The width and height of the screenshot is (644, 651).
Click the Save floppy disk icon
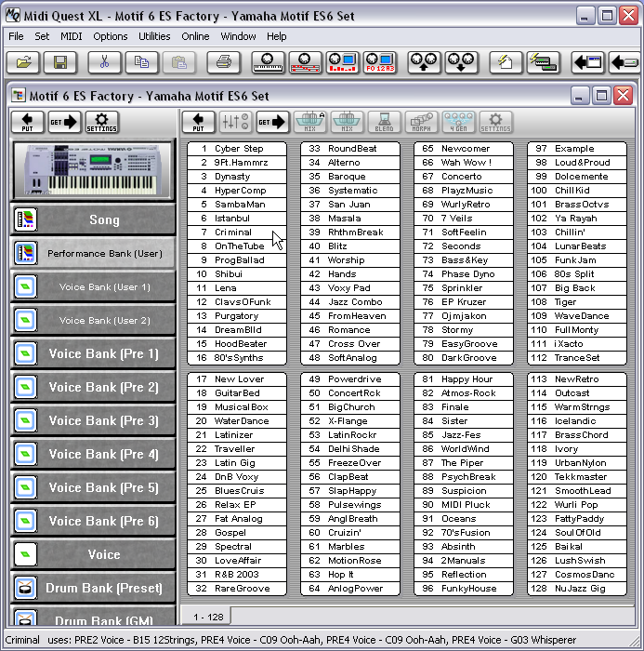click(60, 62)
